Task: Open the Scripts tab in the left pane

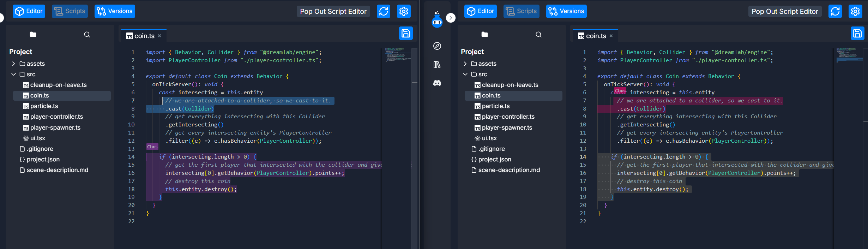Action: (x=70, y=11)
